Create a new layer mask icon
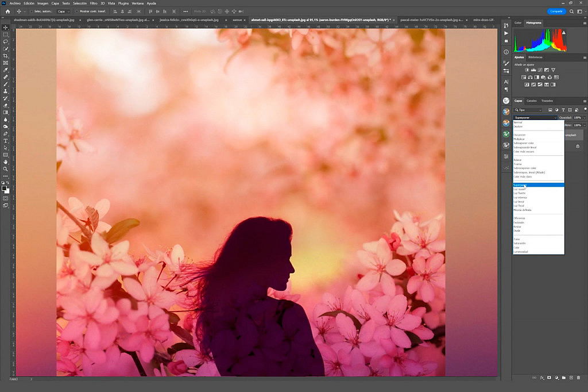This screenshot has height=392, width=588. (x=550, y=378)
